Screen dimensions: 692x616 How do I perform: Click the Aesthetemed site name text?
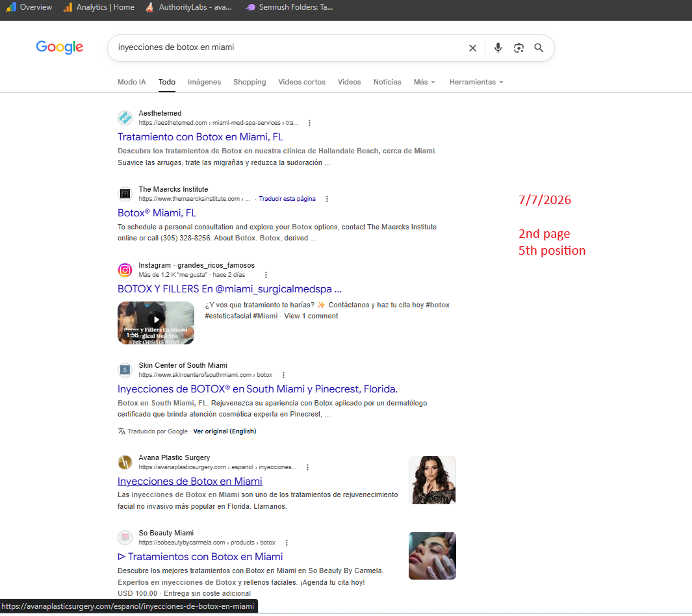pos(160,114)
